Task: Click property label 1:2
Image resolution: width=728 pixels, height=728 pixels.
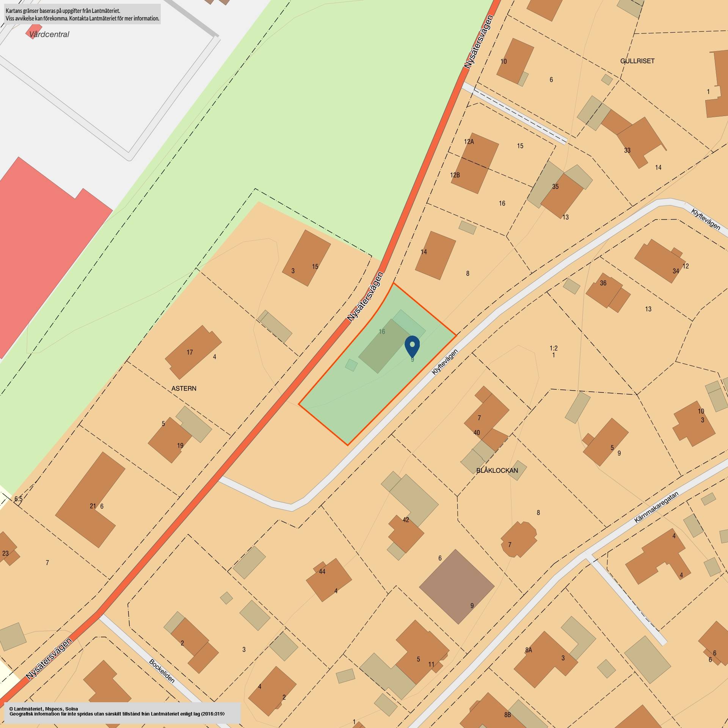Action: [x=554, y=348]
